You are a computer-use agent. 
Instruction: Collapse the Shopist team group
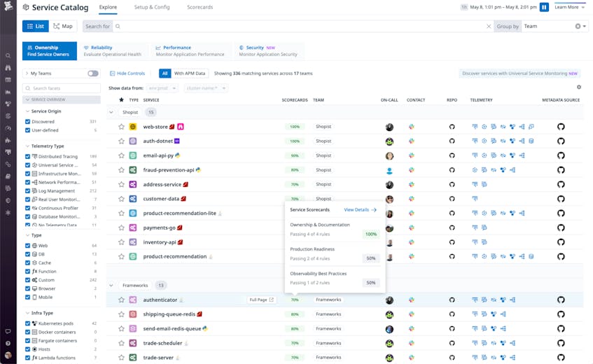pos(111,112)
